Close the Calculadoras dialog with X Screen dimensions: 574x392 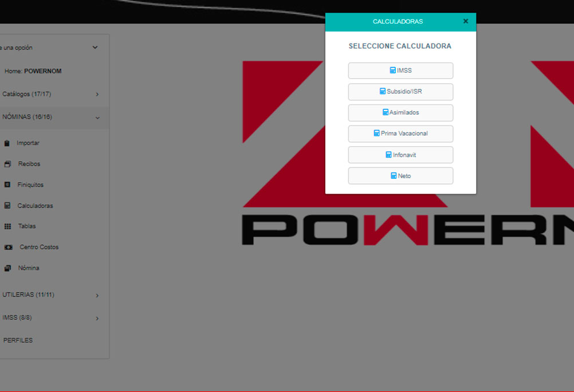coord(465,21)
